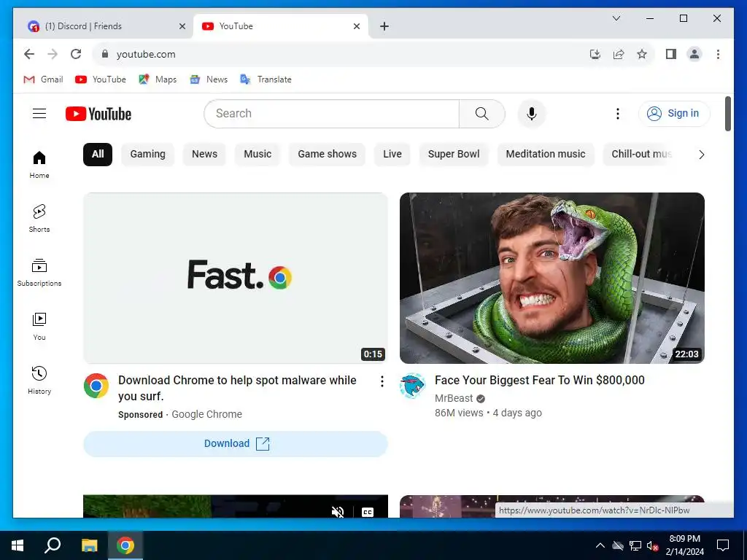This screenshot has height=560, width=747.
Task: Open the muted volume tray icon
Action: click(x=653, y=545)
